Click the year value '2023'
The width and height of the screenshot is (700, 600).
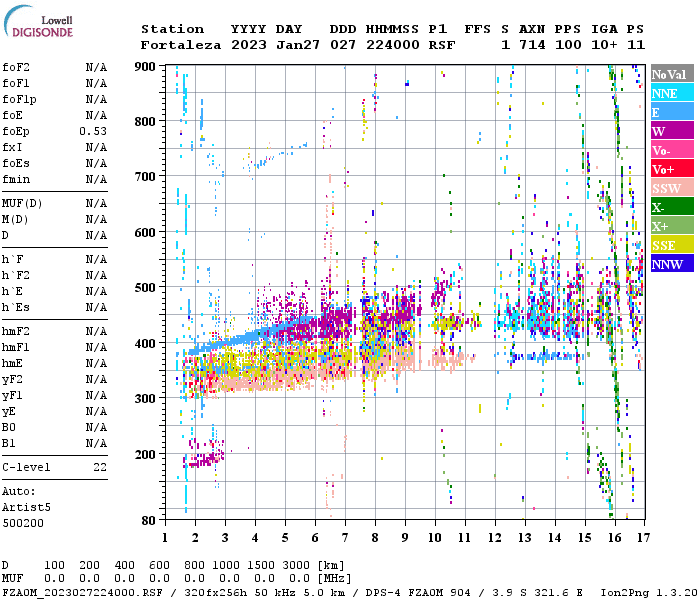pyautogui.click(x=249, y=45)
